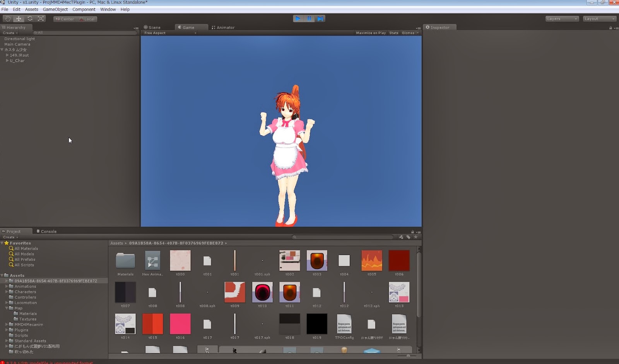Open the File menu
The width and height of the screenshot is (619, 364).
point(5,9)
